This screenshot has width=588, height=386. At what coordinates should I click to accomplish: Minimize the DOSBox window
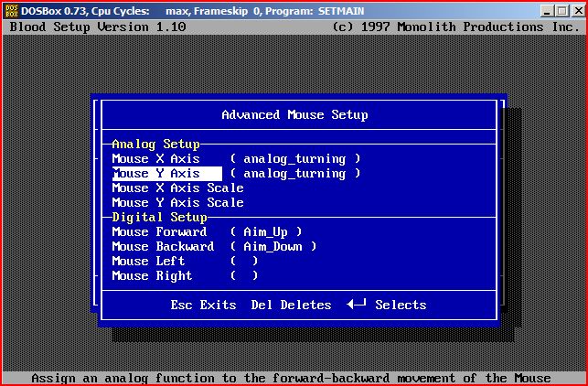[x=547, y=11]
